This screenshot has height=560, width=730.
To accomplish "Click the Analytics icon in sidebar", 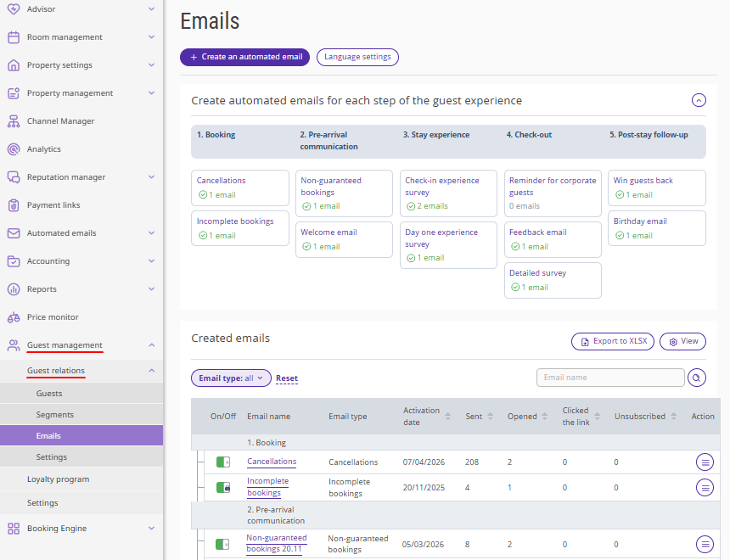I will click(x=13, y=149).
